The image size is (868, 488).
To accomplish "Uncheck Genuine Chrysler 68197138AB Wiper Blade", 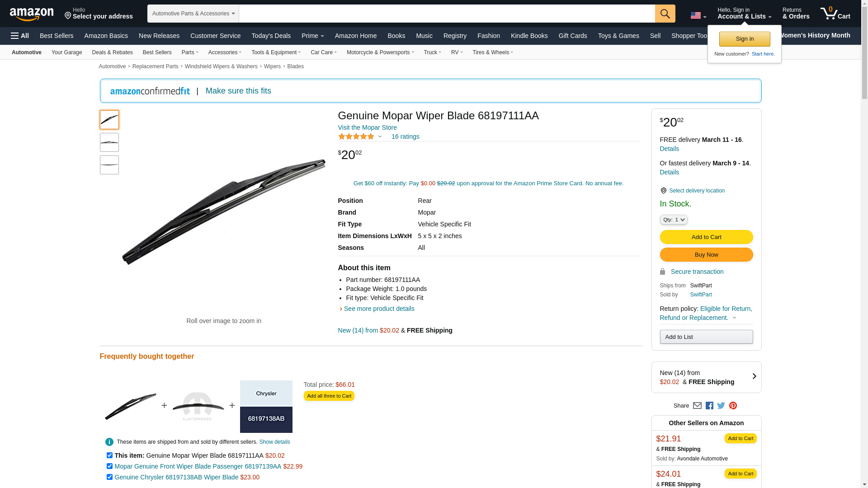I will [109, 477].
